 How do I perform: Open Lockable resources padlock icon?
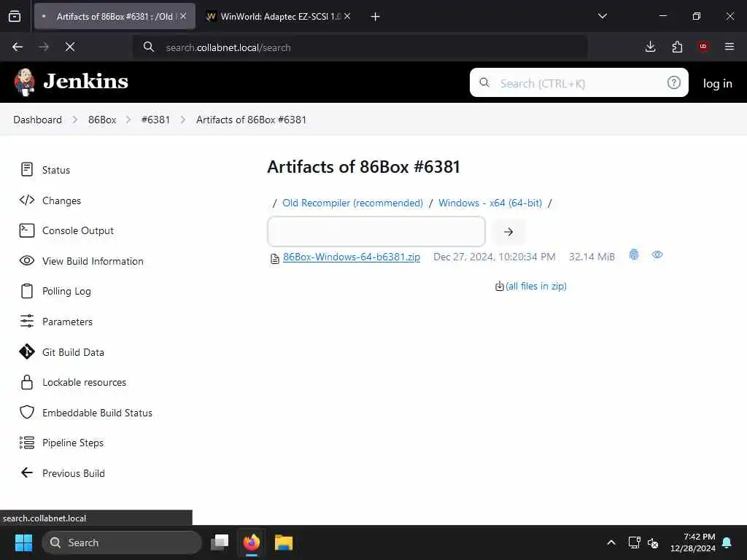point(27,382)
